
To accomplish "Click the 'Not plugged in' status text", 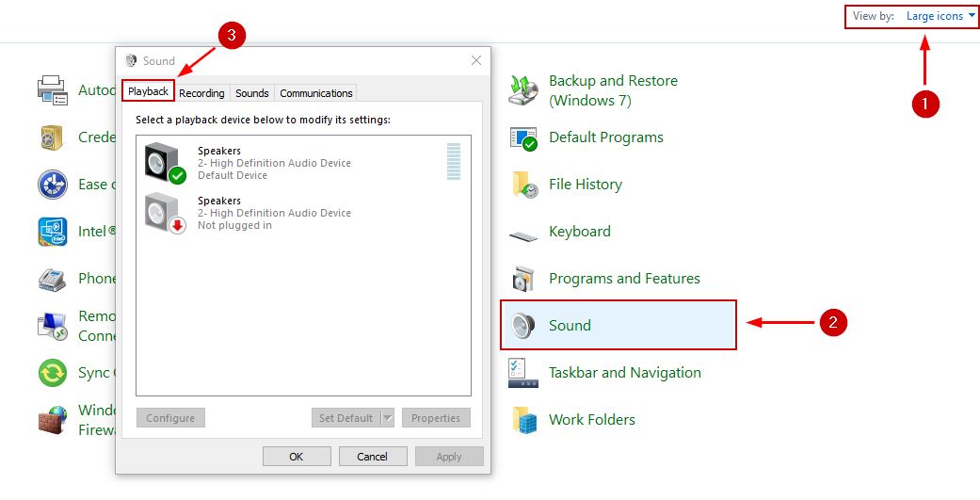I will pyautogui.click(x=235, y=226).
